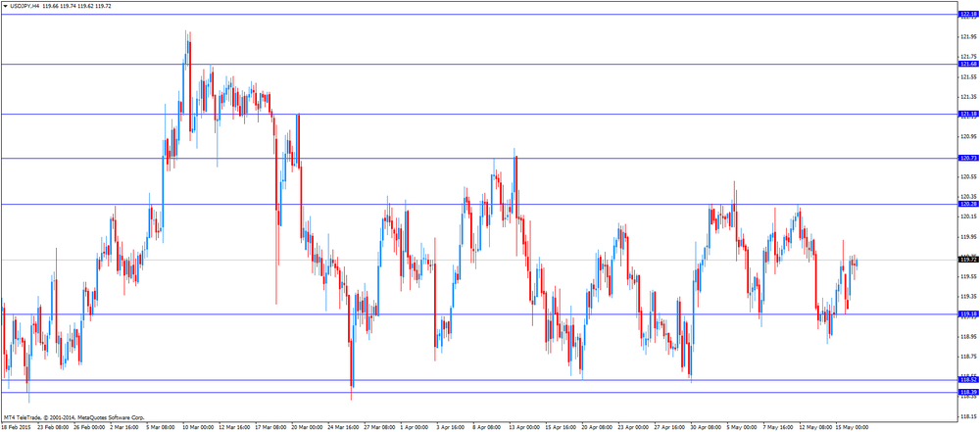Click the 121.35 price scale value
This screenshot has width=980, height=432.
pos(969,96)
